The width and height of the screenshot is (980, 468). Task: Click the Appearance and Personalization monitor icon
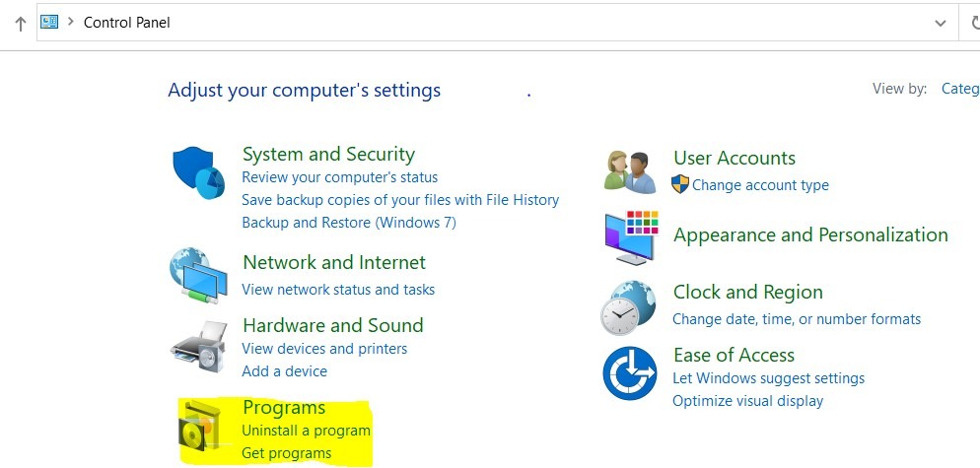[x=630, y=237]
